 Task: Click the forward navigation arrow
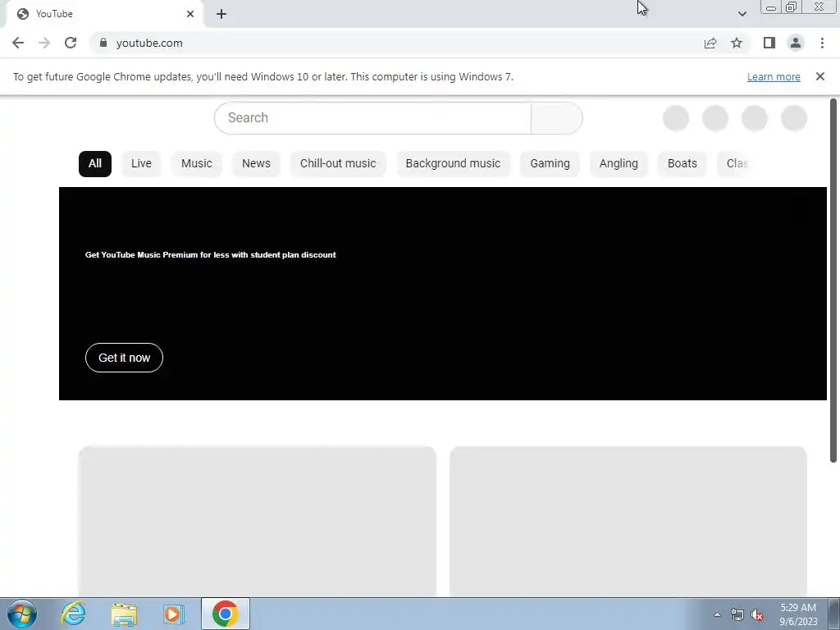coord(44,43)
